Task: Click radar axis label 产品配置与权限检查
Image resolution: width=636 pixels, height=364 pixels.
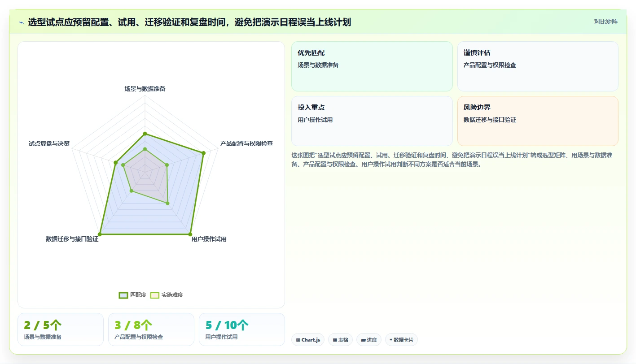Action: [x=246, y=143]
